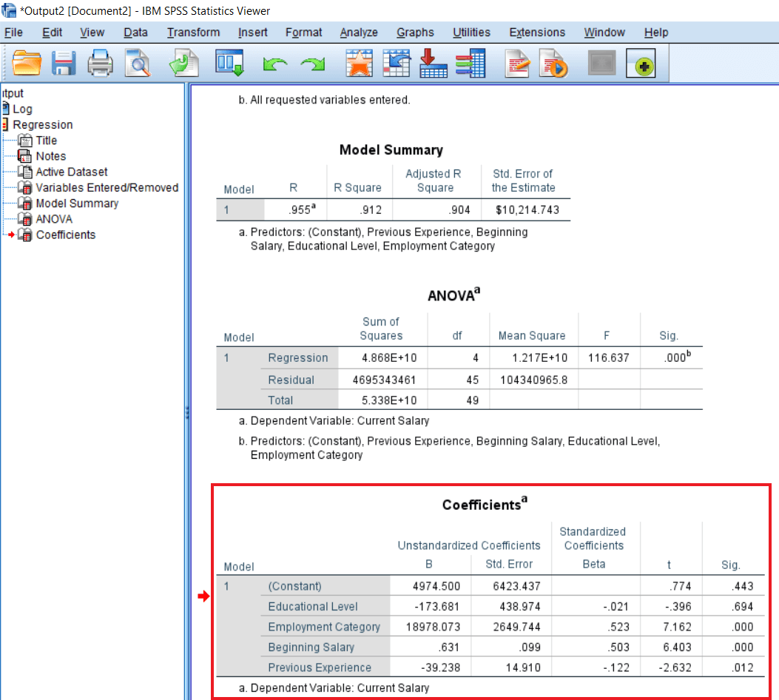Click the Run script play icon

click(x=553, y=63)
